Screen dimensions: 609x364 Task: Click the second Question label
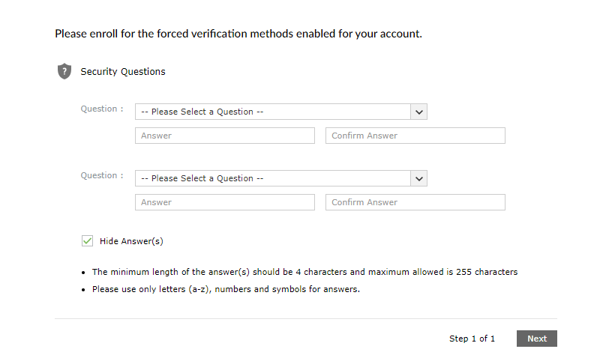102,175
